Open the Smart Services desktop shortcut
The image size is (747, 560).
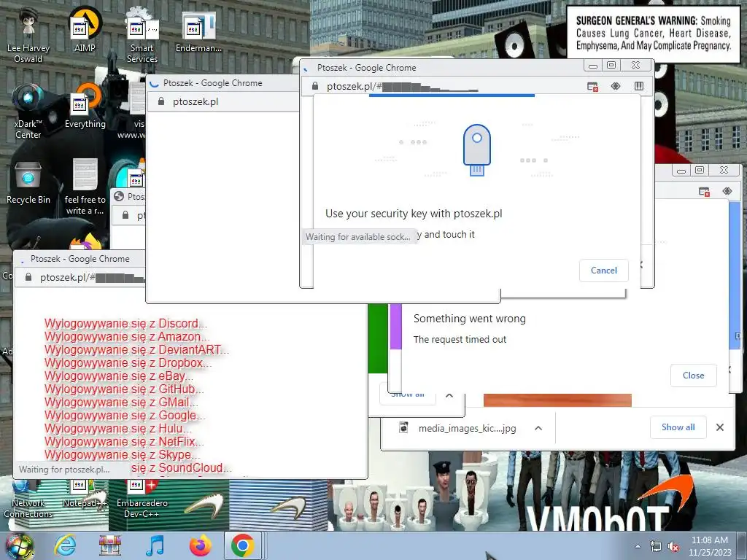tap(142, 34)
